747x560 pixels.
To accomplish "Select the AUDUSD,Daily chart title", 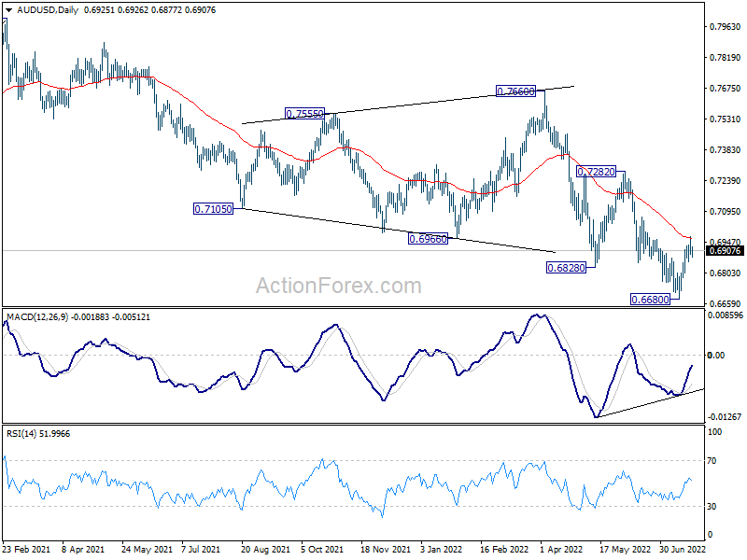I will 48,10.
